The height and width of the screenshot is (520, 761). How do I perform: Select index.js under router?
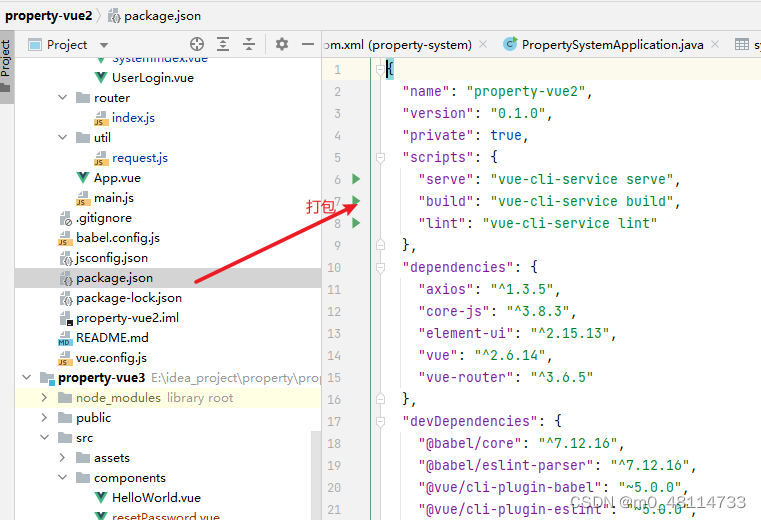(x=133, y=117)
